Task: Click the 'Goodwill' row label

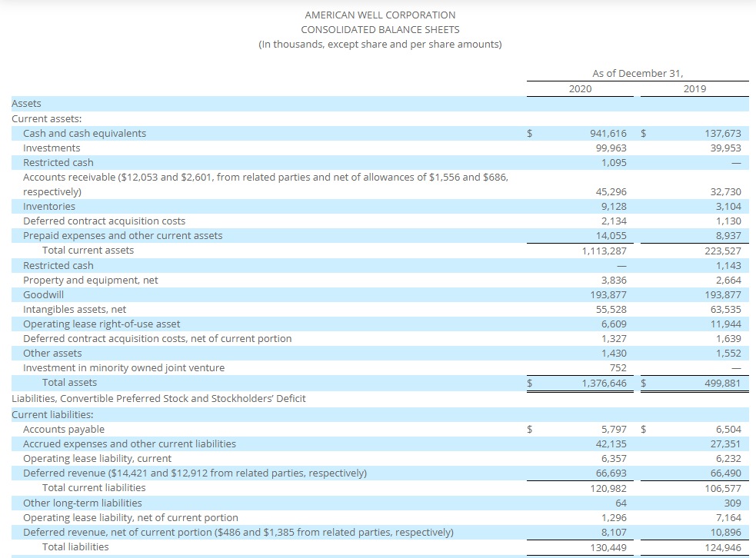Action: pyautogui.click(x=43, y=295)
